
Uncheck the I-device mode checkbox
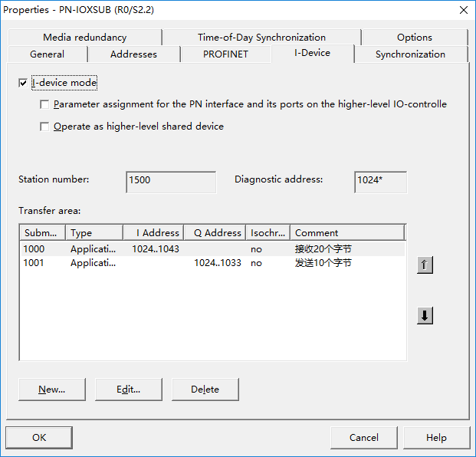[x=23, y=83]
